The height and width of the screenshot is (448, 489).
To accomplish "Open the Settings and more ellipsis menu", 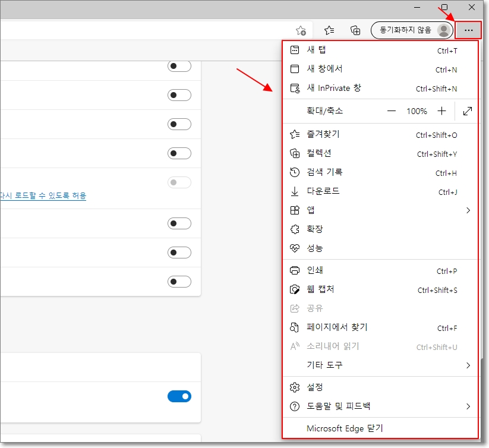I will tap(468, 30).
